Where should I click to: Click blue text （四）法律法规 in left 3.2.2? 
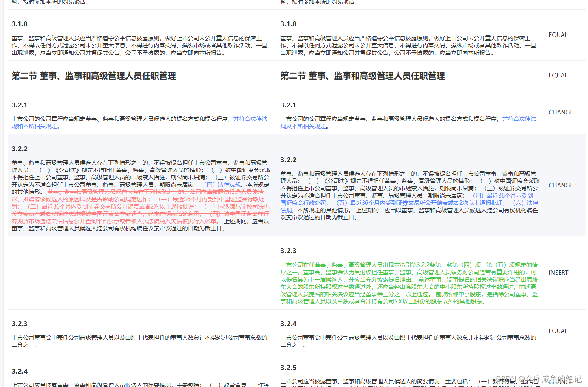[x=223, y=185]
